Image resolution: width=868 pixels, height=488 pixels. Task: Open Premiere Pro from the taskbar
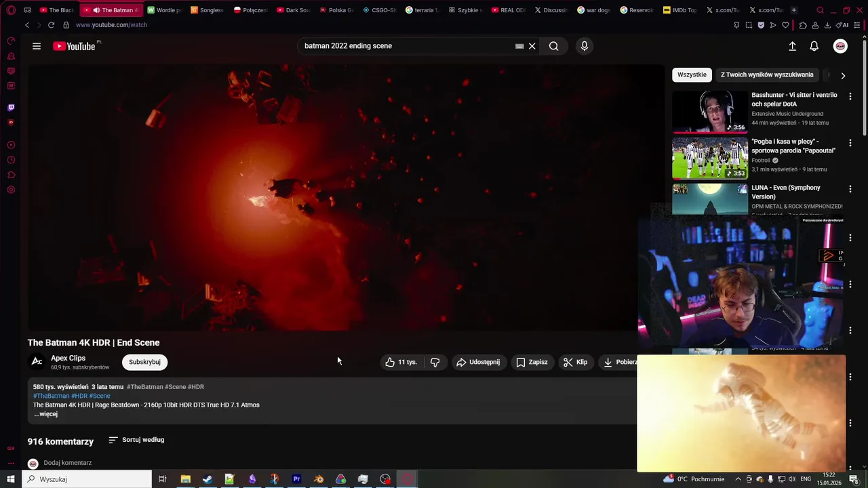[296, 479]
